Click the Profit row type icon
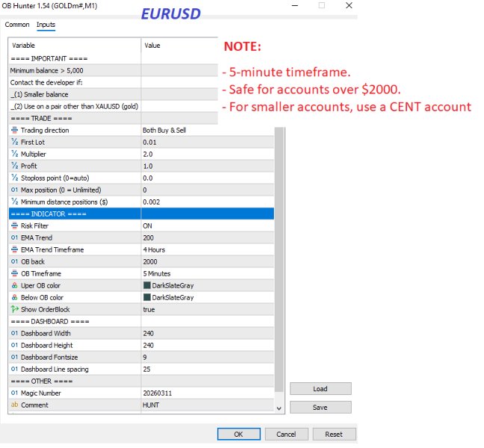 pos(14,166)
